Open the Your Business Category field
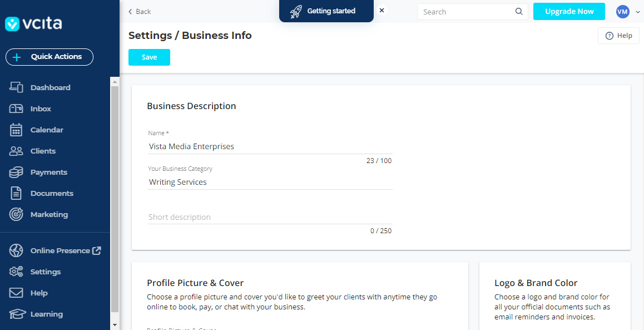Viewport: 644px width, 330px height. point(270,182)
